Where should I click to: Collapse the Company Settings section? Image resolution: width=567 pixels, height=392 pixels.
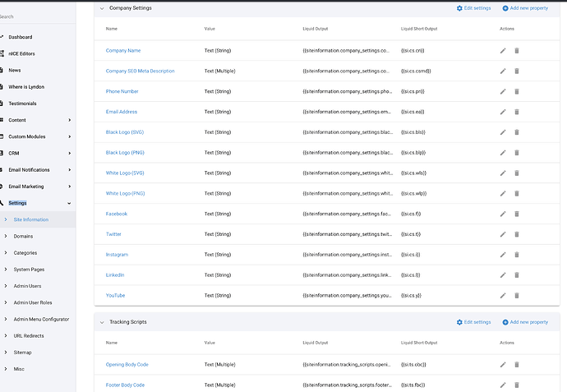pyautogui.click(x=102, y=8)
